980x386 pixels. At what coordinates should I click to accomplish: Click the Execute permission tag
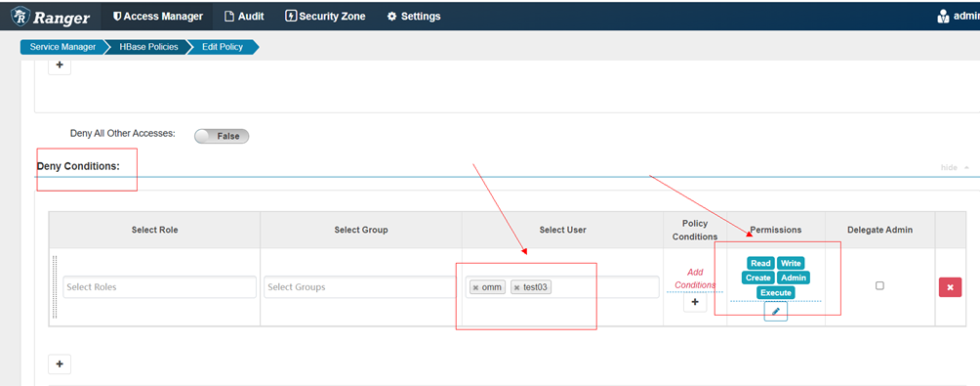click(776, 293)
